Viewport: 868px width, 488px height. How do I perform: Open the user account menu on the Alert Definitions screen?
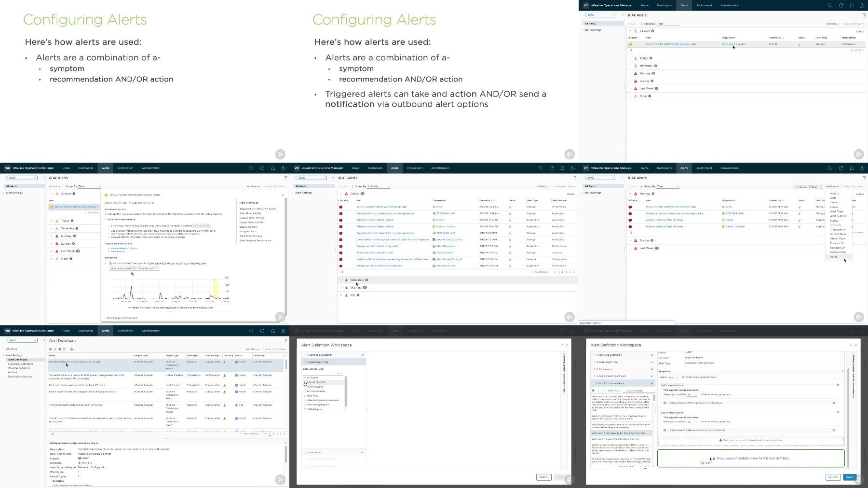coord(284,331)
